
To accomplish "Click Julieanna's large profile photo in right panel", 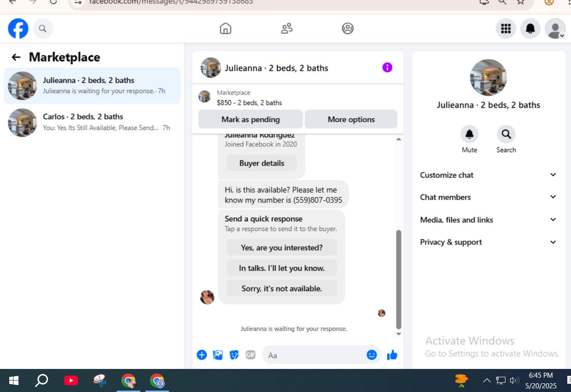I will pos(488,77).
